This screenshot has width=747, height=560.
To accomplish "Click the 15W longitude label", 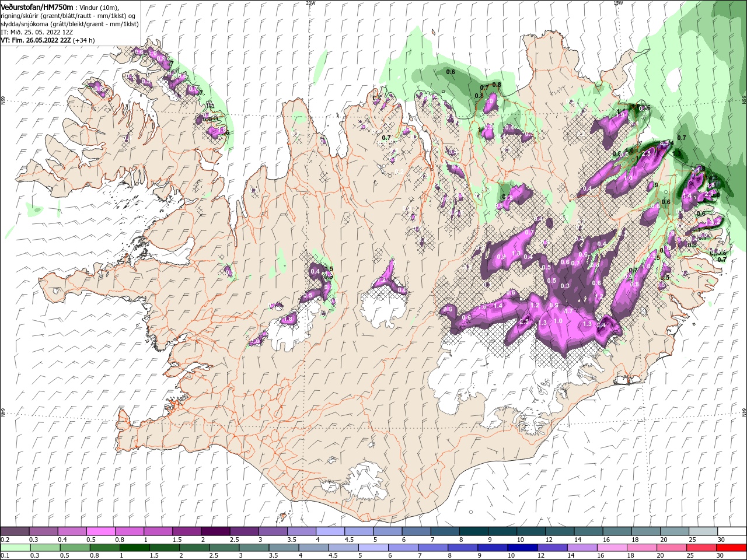I will point(617,2).
